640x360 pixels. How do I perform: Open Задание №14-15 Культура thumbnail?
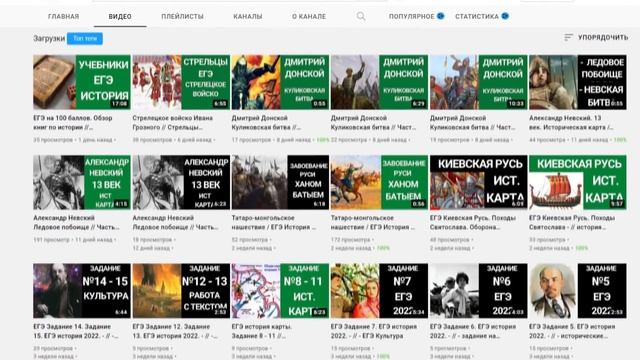click(82, 291)
